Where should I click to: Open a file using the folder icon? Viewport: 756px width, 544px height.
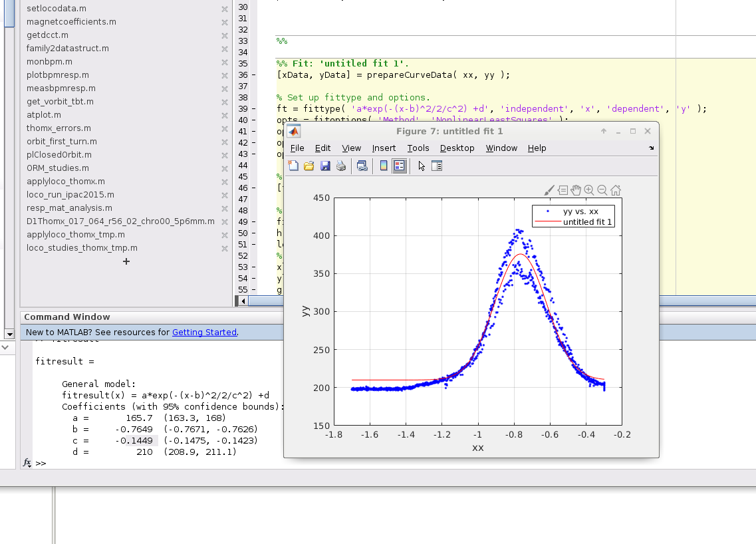[x=309, y=166]
